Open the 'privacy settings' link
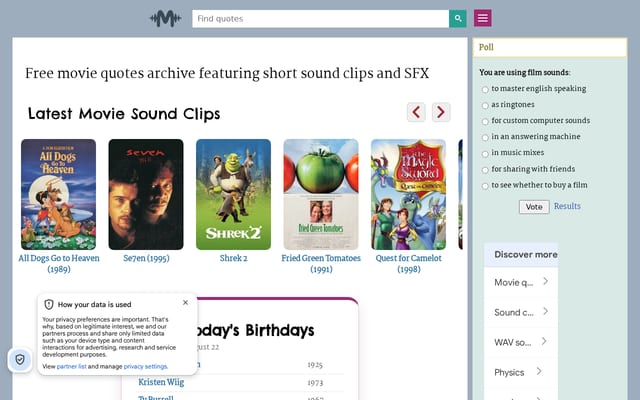Viewport: 640px width, 400px height. [145, 367]
